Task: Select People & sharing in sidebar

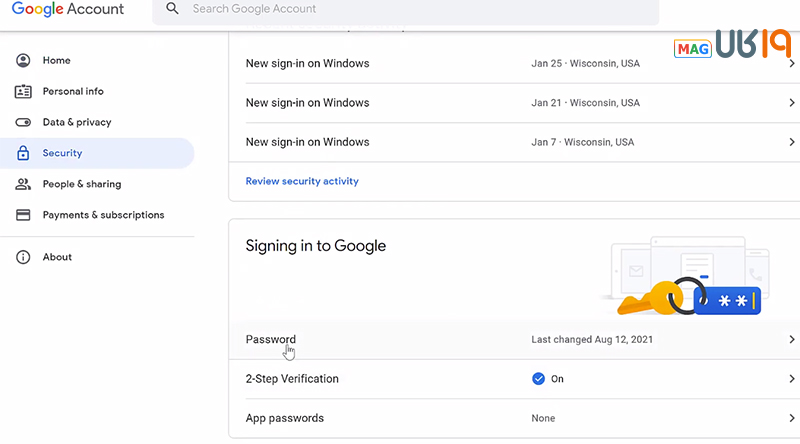Action: click(x=81, y=185)
